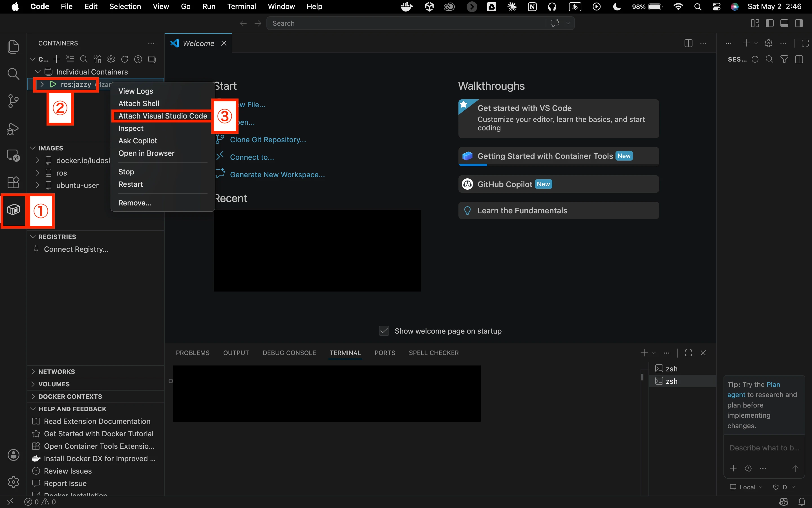
Task: Open the Run and Debug view
Action: pos(13,128)
